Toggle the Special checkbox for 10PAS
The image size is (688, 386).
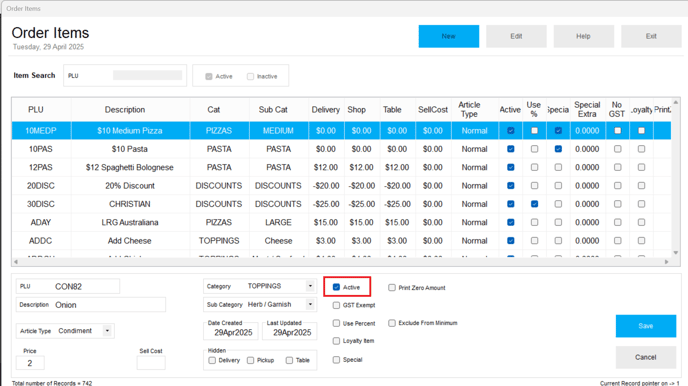click(x=558, y=149)
